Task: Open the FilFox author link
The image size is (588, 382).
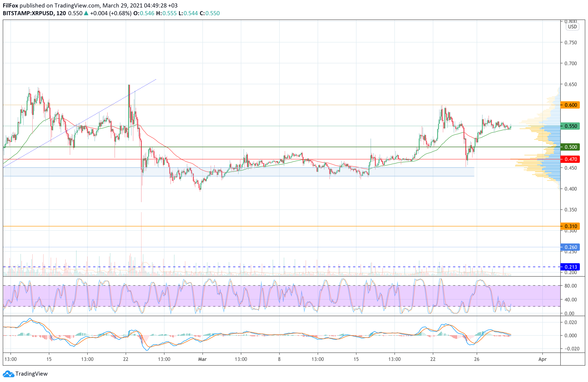Action: click(10, 5)
